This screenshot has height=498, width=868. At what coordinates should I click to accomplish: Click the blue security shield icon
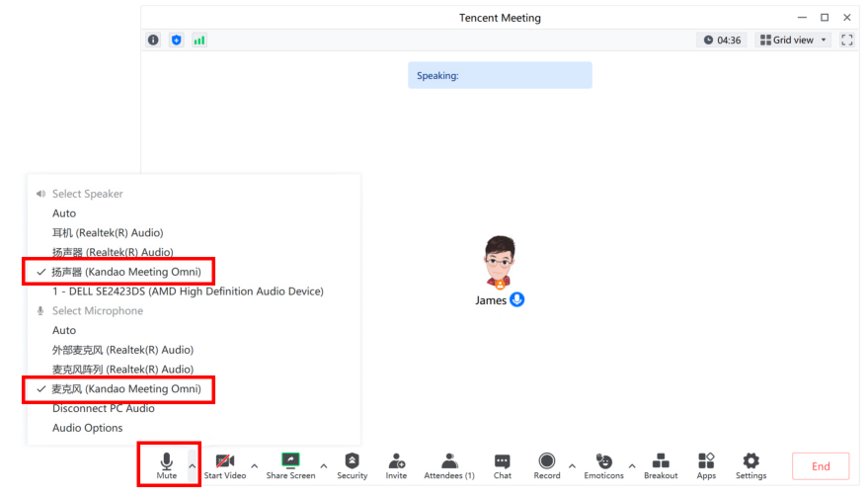(x=177, y=40)
